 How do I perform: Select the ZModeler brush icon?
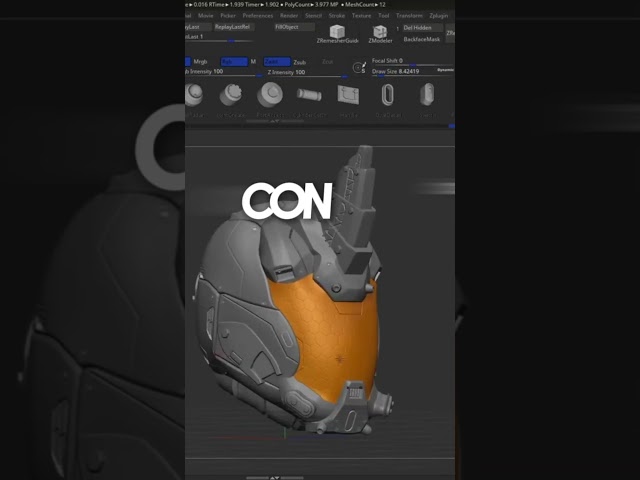coord(380,31)
